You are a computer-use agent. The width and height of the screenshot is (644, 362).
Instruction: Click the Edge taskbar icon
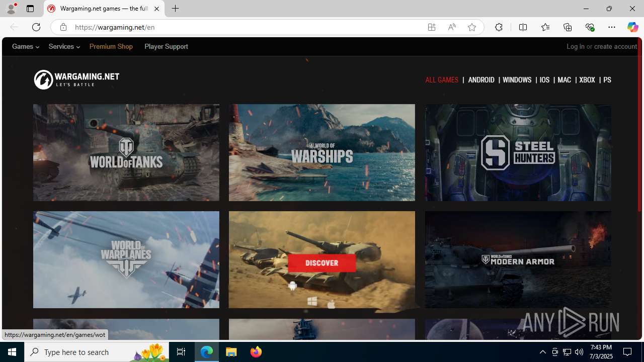[207, 352]
